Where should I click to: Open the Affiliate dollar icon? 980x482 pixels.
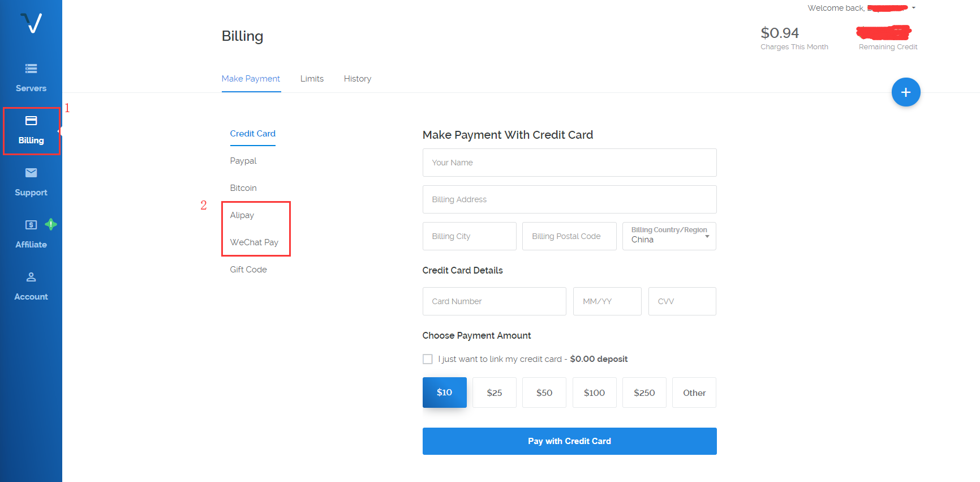[x=31, y=225]
